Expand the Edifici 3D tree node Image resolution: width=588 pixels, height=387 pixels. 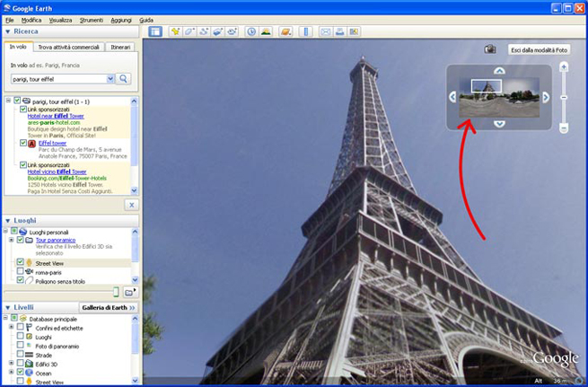click(x=12, y=363)
